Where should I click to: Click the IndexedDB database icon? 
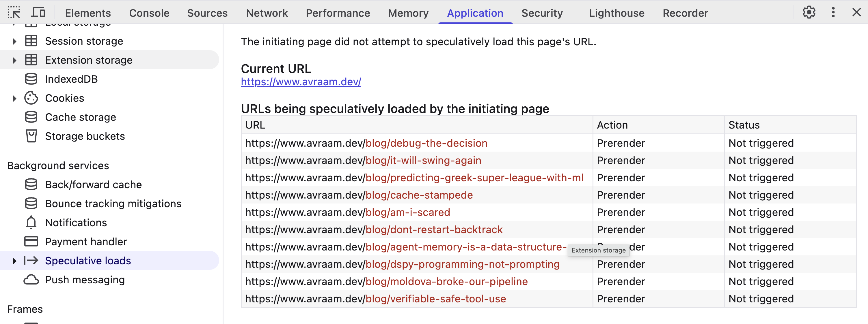(31, 79)
